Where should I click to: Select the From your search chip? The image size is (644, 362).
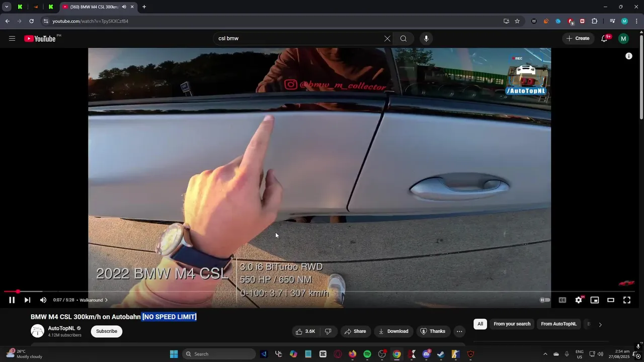(512, 324)
